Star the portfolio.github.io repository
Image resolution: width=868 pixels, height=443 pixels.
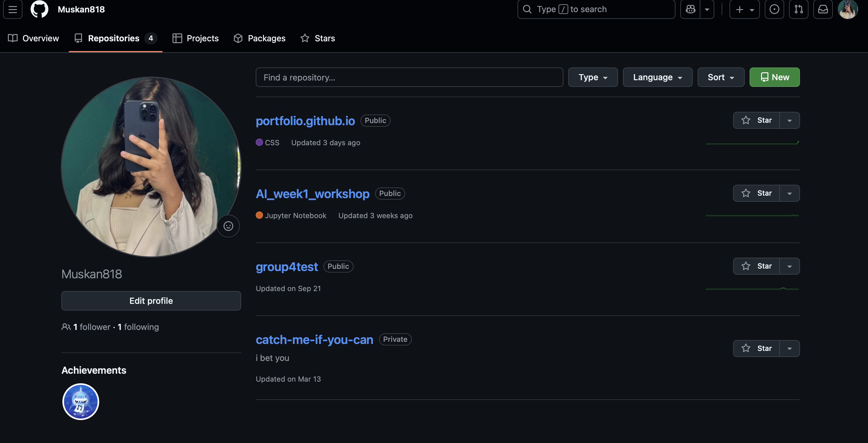tap(756, 120)
